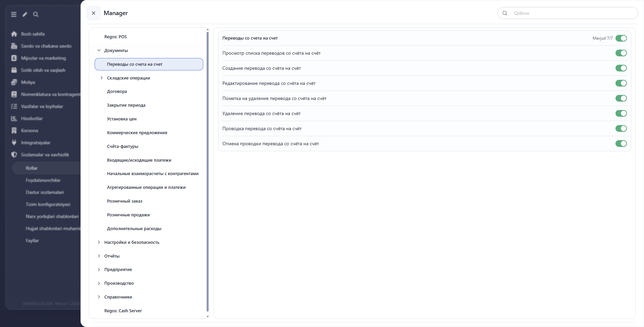This screenshot has height=327, width=644.
Task: Click the Nomenklatura va kontragent icon
Action: pos(14,94)
